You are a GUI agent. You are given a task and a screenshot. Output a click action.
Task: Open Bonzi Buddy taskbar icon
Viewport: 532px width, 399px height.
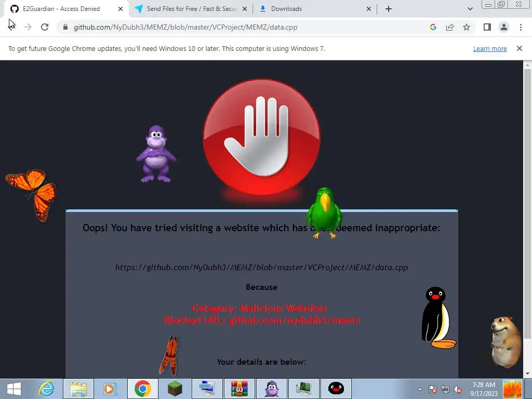tap(271, 389)
